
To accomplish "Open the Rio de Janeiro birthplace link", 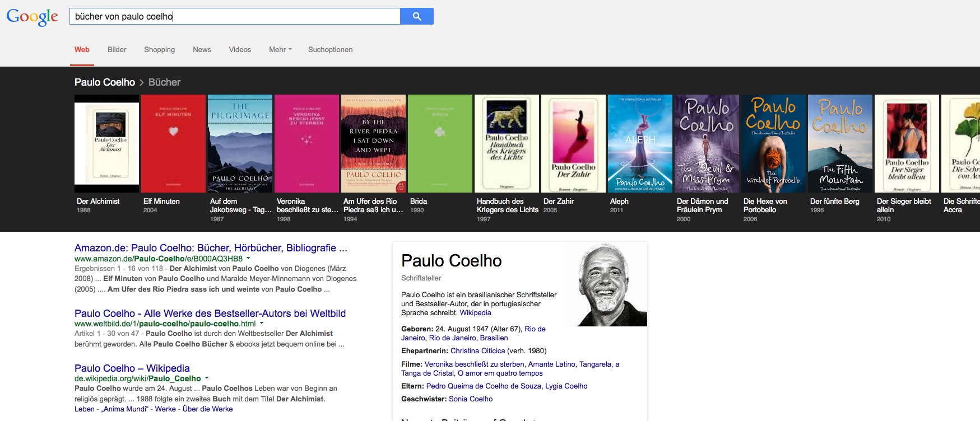I will pyautogui.click(x=473, y=334).
